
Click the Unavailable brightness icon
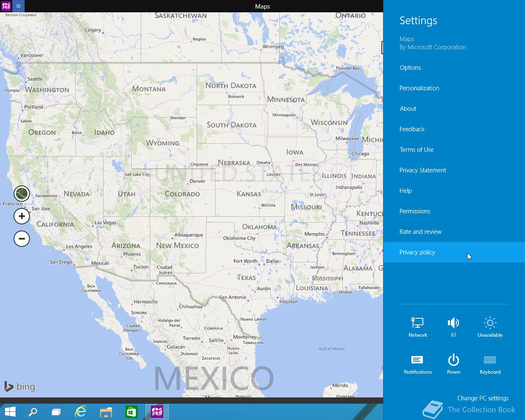[490, 327]
